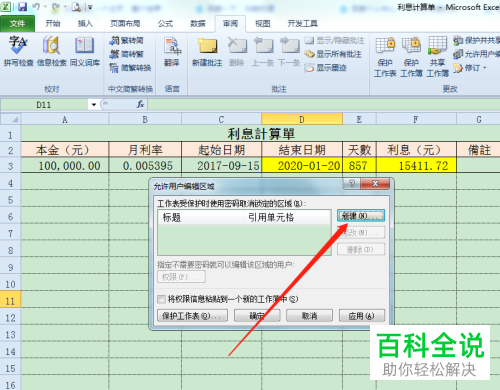Image resolution: width=500 pixels, height=390 pixels.
Task: Open the Name Box dropdown arrow
Action: point(94,105)
